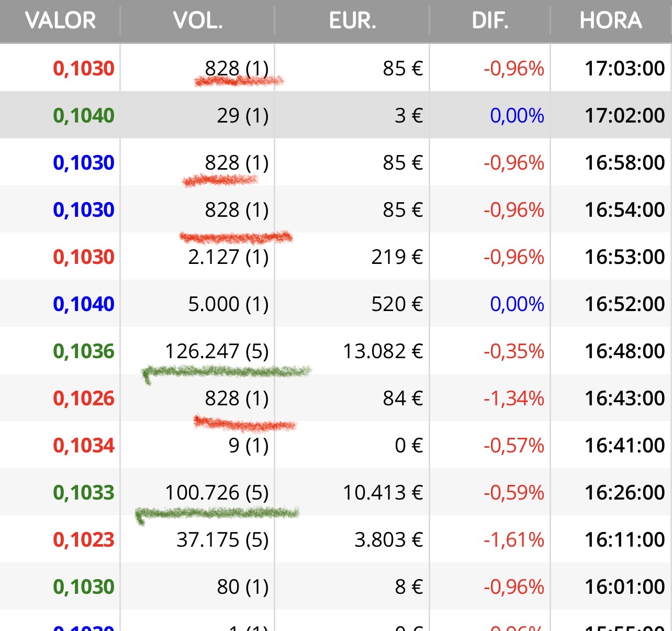
Task: Click the EUR. column header
Action: [352, 21]
